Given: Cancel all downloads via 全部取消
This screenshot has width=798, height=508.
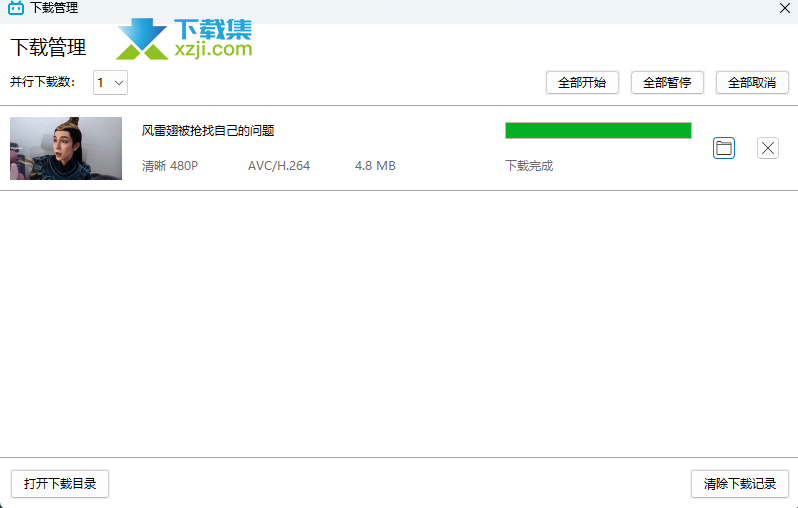Looking at the screenshot, I should tap(752, 83).
